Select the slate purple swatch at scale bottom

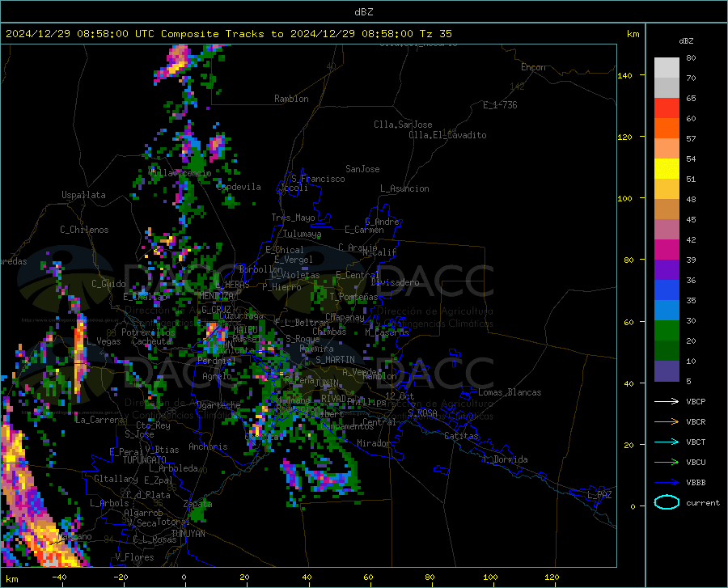[667, 370]
